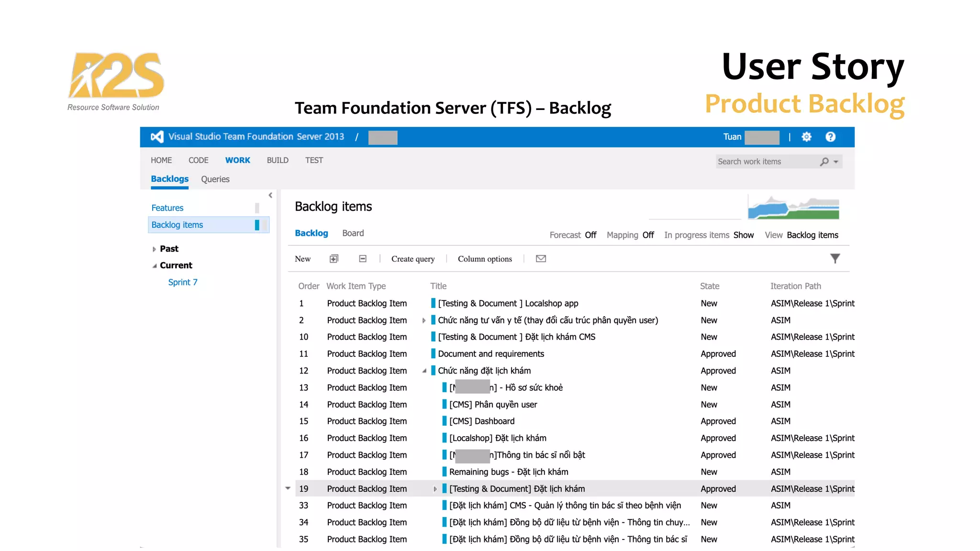Expand the Past iterations node
Image resolution: width=980 pixels, height=551 pixels.
tap(154, 249)
